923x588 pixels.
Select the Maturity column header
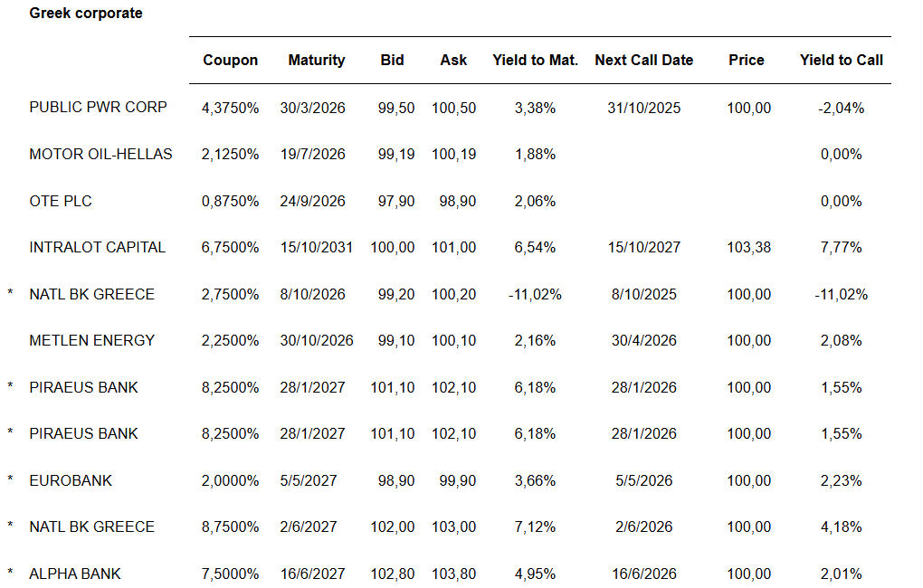pos(316,61)
